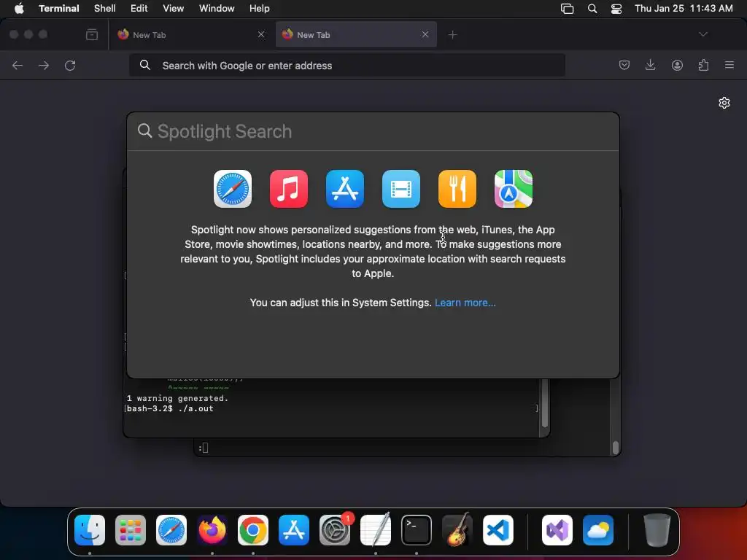
Task: Follow the Learn more link
Action: coord(465,303)
